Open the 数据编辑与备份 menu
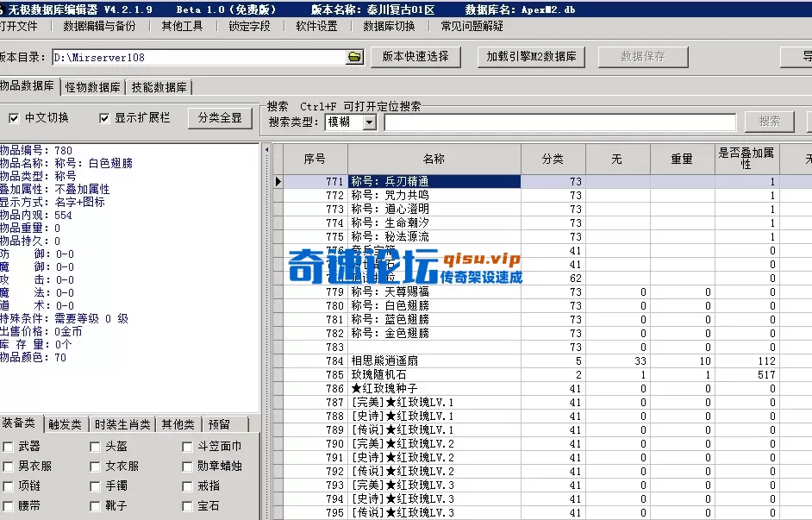This screenshot has width=812, height=520. (x=99, y=26)
